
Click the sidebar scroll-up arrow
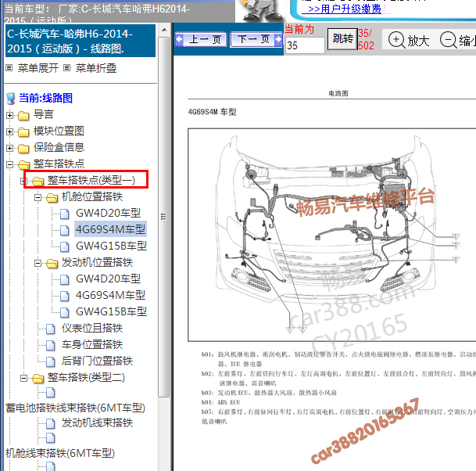164,30
